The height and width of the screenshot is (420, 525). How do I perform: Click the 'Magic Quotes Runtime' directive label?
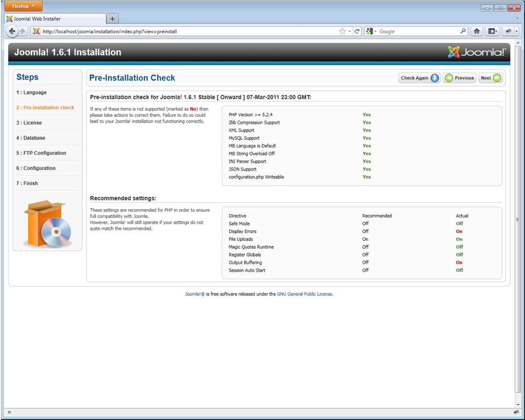click(251, 247)
